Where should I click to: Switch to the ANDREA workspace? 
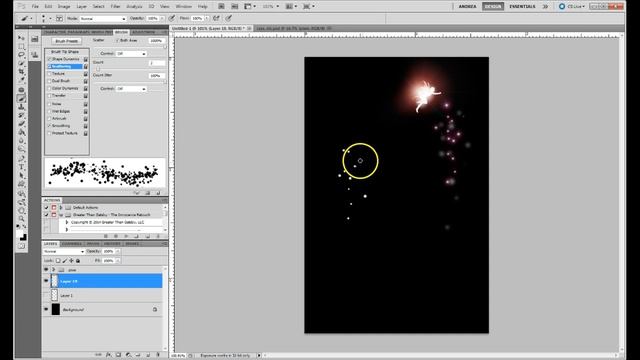(x=467, y=7)
